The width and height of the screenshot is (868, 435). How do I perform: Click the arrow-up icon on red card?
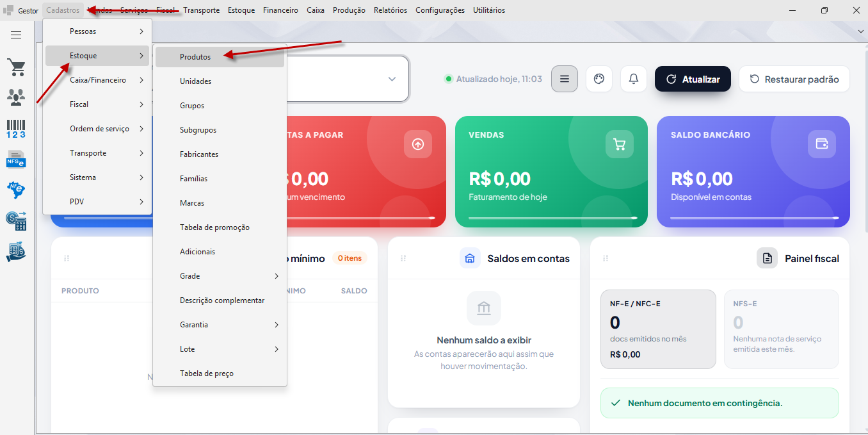point(418,144)
